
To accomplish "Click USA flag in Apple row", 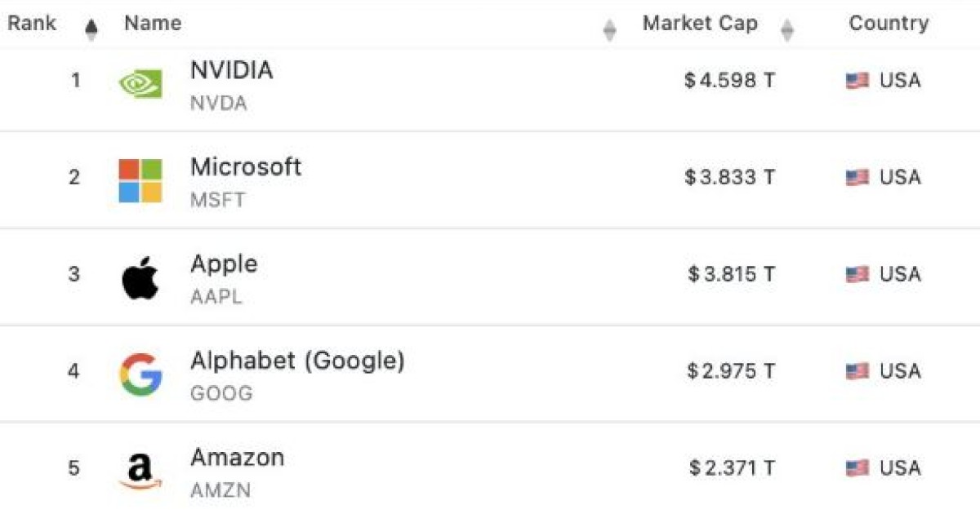I will click(857, 275).
